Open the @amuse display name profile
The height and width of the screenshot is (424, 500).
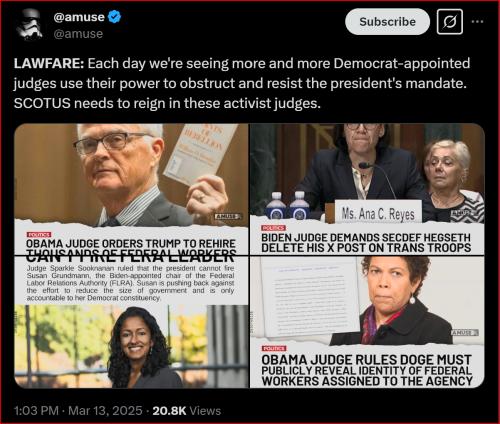79,17
